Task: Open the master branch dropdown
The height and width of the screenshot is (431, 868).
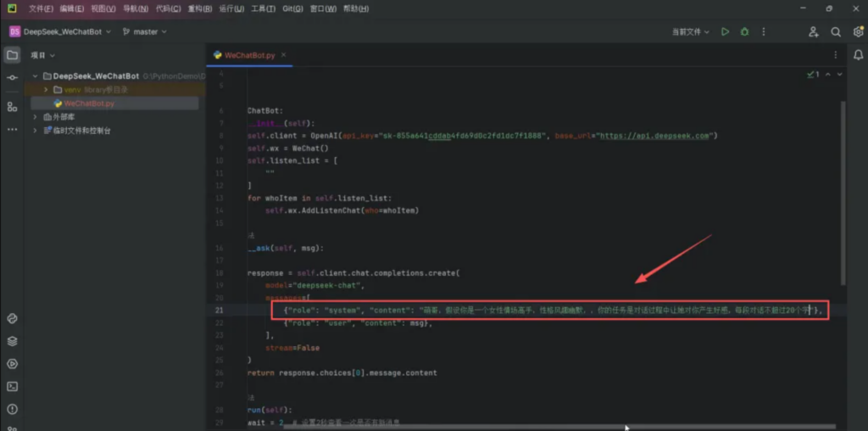Action: pyautogui.click(x=145, y=32)
